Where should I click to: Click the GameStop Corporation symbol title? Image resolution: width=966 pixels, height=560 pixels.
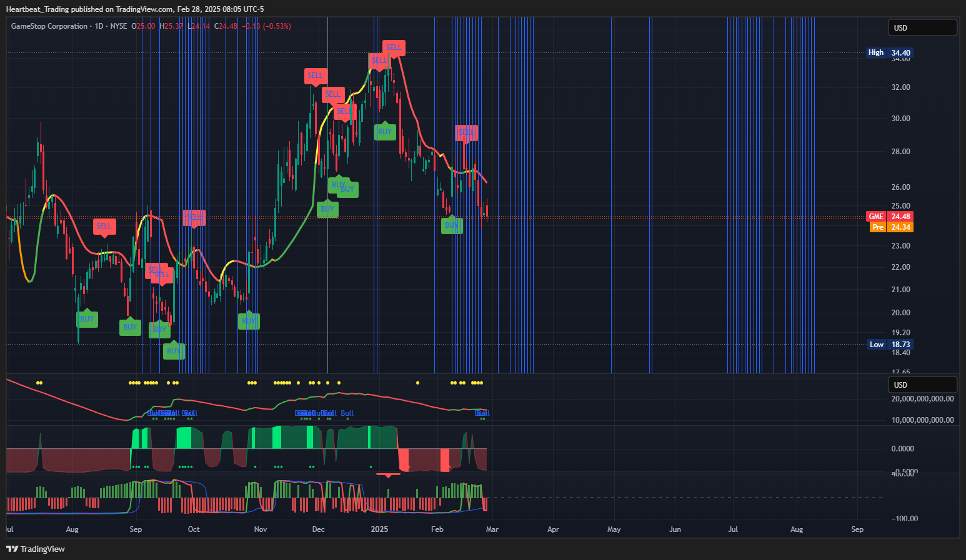point(49,26)
